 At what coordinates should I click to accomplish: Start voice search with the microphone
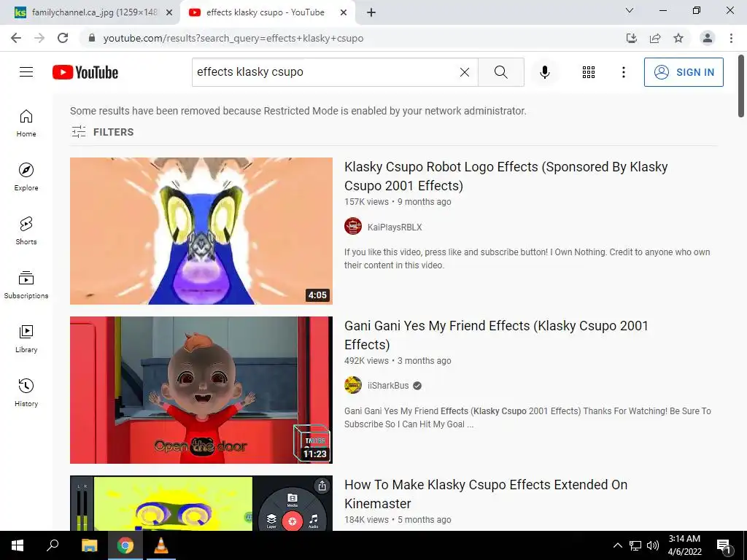point(544,72)
